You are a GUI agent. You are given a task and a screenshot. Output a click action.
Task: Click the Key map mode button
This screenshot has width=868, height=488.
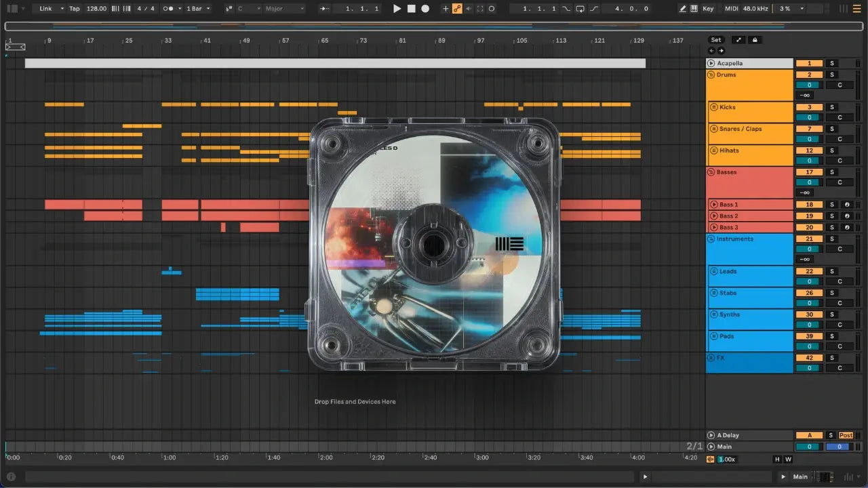708,9
